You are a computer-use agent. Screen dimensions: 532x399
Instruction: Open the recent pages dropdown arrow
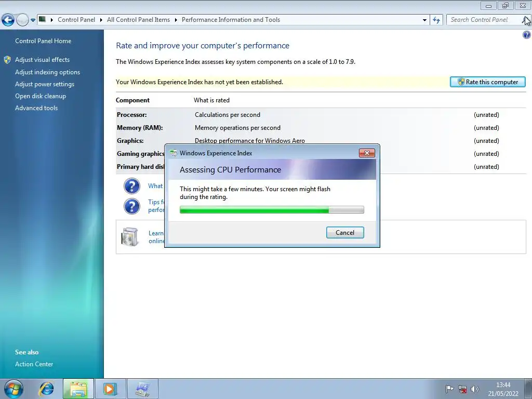(x=33, y=20)
